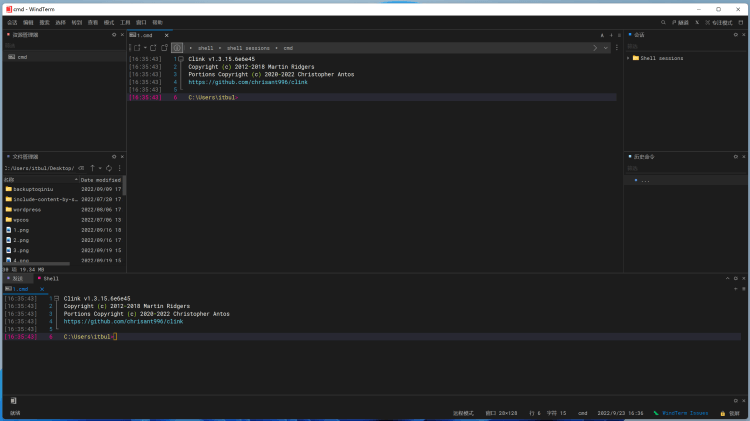Clear the file manager path icon
Screen dimensions: 750x421
tap(81, 168)
